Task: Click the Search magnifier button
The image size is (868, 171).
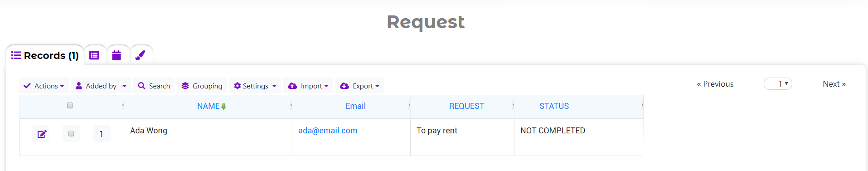Action: click(x=154, y=86)
